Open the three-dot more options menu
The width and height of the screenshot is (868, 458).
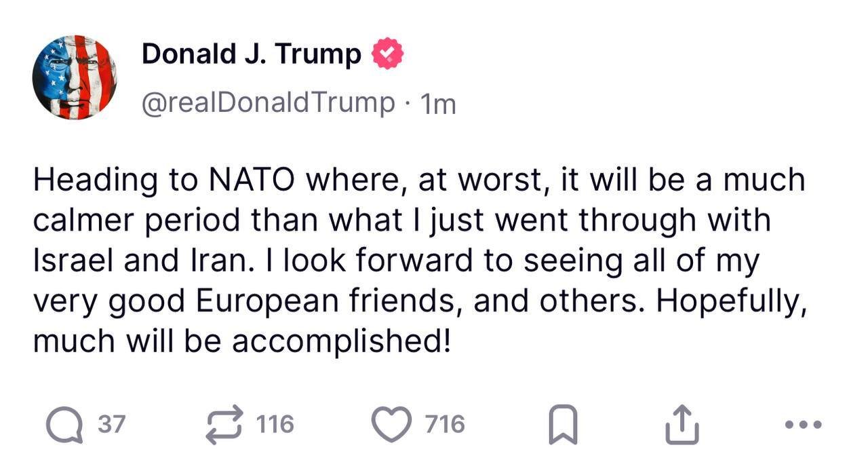(804, 425)
